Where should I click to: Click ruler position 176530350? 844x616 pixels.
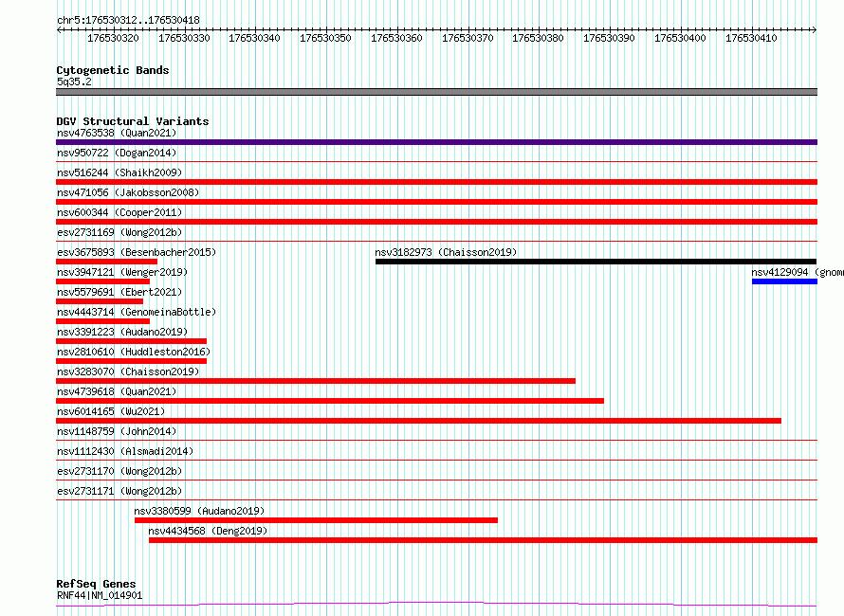pos(325,38)
